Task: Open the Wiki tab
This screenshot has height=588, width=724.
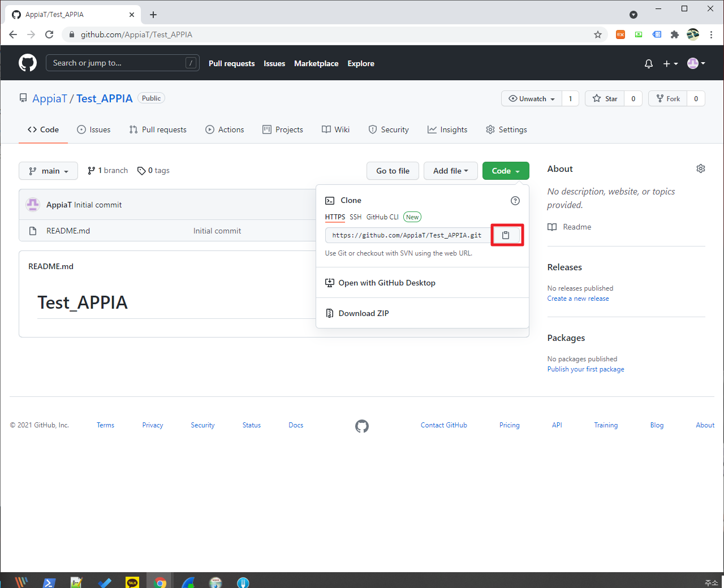Action: [336, 129]
